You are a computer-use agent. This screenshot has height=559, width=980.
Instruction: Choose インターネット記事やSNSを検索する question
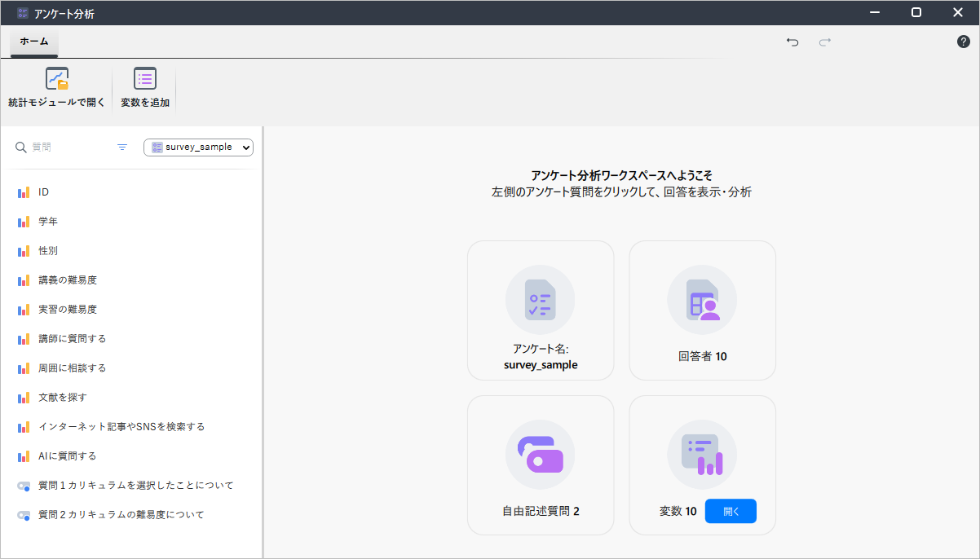(x=121, y=427)
